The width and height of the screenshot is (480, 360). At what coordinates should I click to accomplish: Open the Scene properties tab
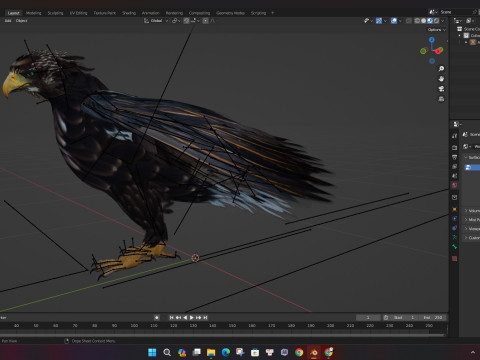click(454, 176)
